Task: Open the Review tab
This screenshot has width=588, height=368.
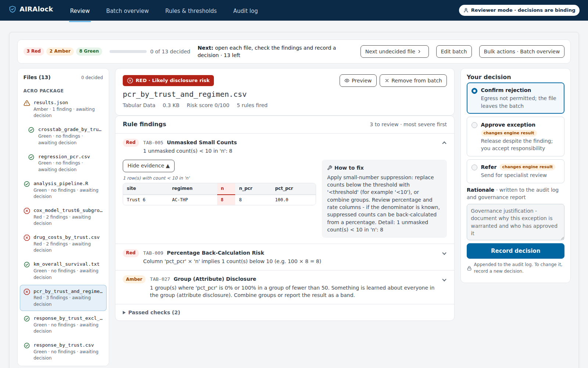Action: click(80, 11)
